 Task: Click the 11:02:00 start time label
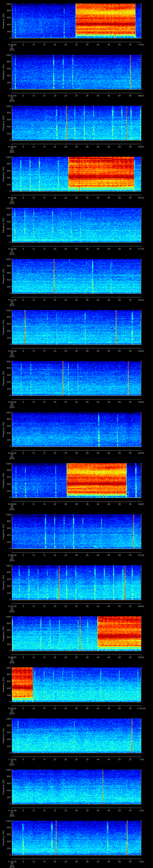tap(12, 862)
